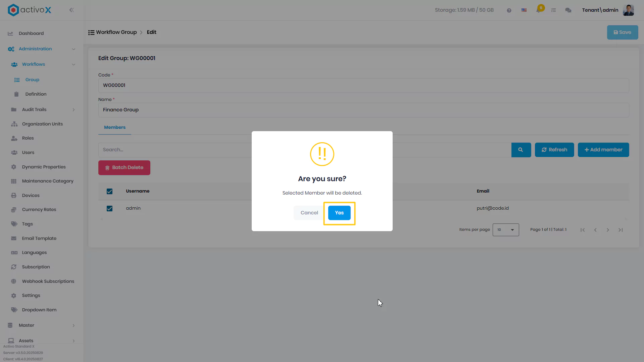Screen dimensions: 644x362
Task: Confirm deletion with the Yes button
Action: pos(339,213)
